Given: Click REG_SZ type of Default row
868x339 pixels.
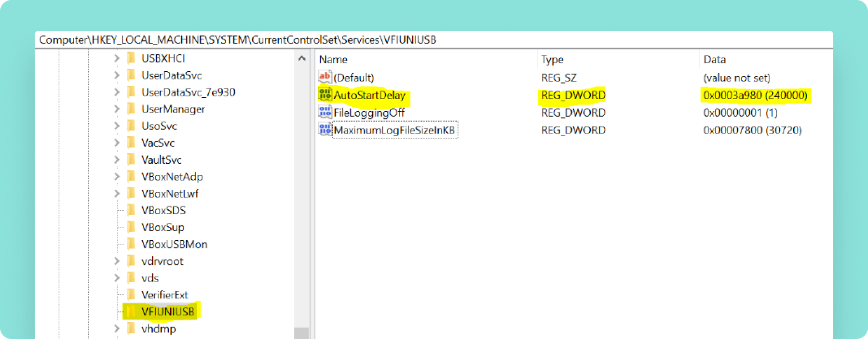Looking at the screenshot, I should 559,78.
